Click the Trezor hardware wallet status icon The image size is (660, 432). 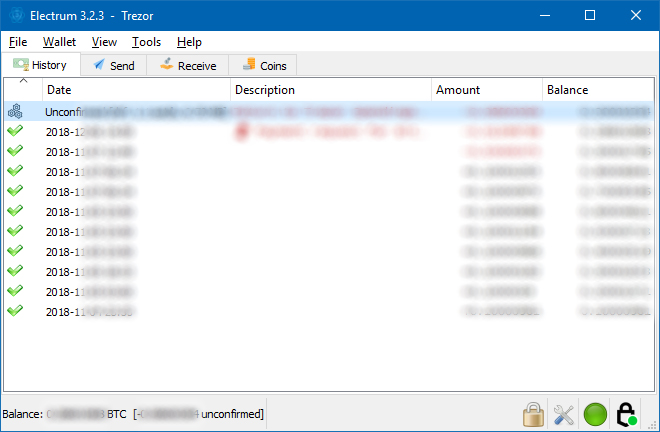626,414
